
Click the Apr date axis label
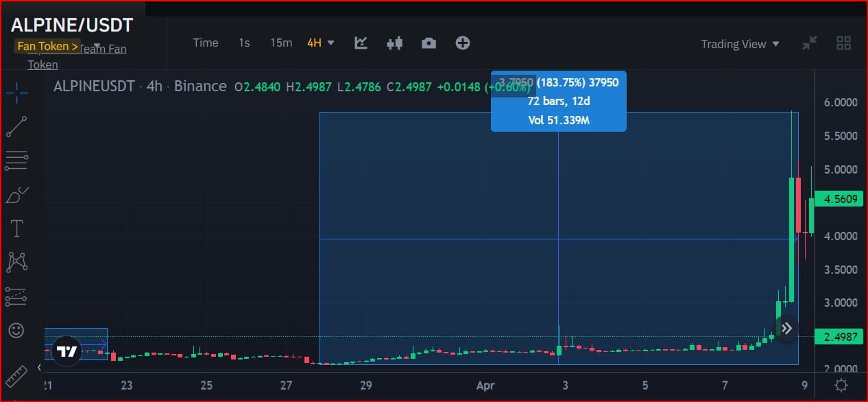[x=485, y=386]
